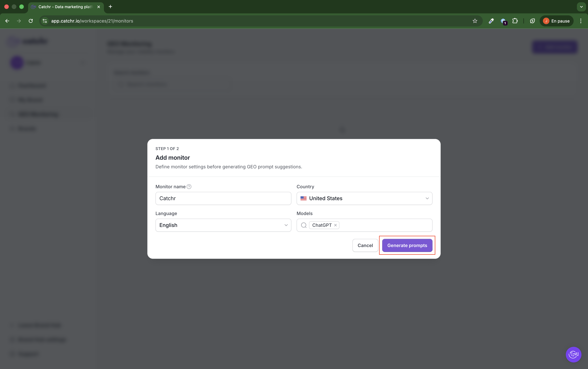Click the search icon in Models field
This screenshot has height=369, width=588.
click(x=304, y=225)
